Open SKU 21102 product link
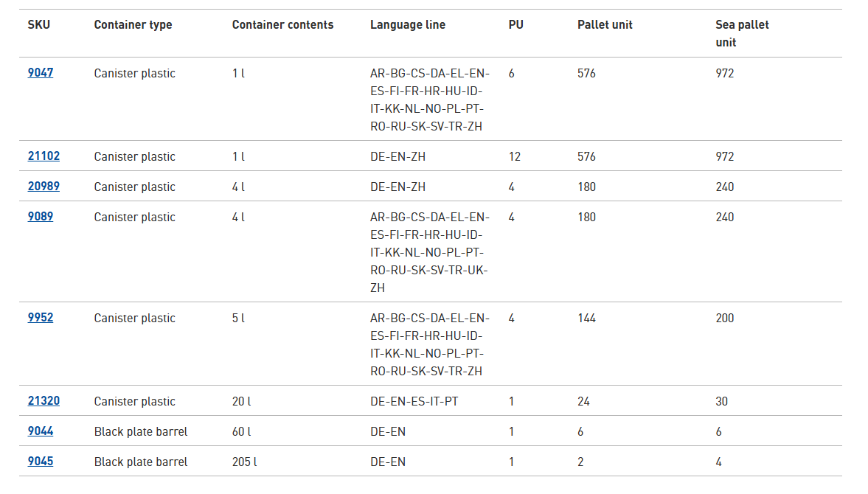 point(44,156)
